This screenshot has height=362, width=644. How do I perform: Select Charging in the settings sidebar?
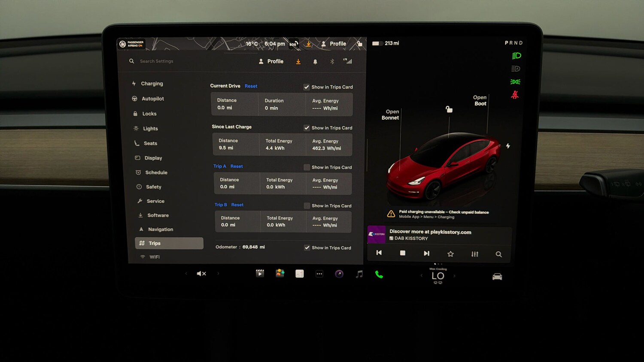[152, 83]
